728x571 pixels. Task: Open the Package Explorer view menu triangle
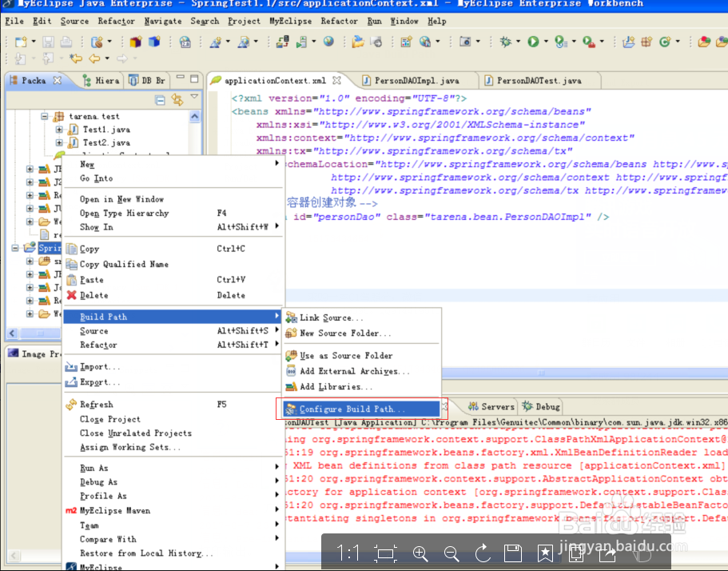click(194, 96)
